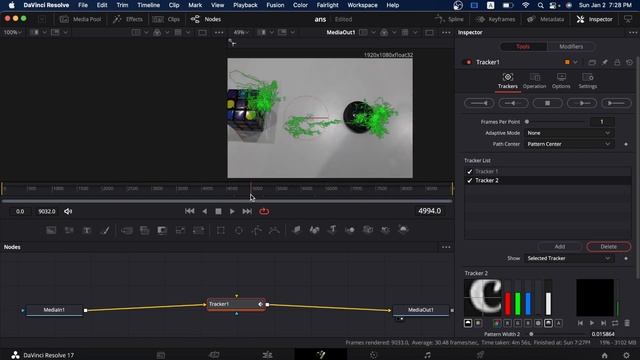This screenshot has width=640, height=360.
Task: Click the Home icon in the bottom bar
Action: (604, 355)
